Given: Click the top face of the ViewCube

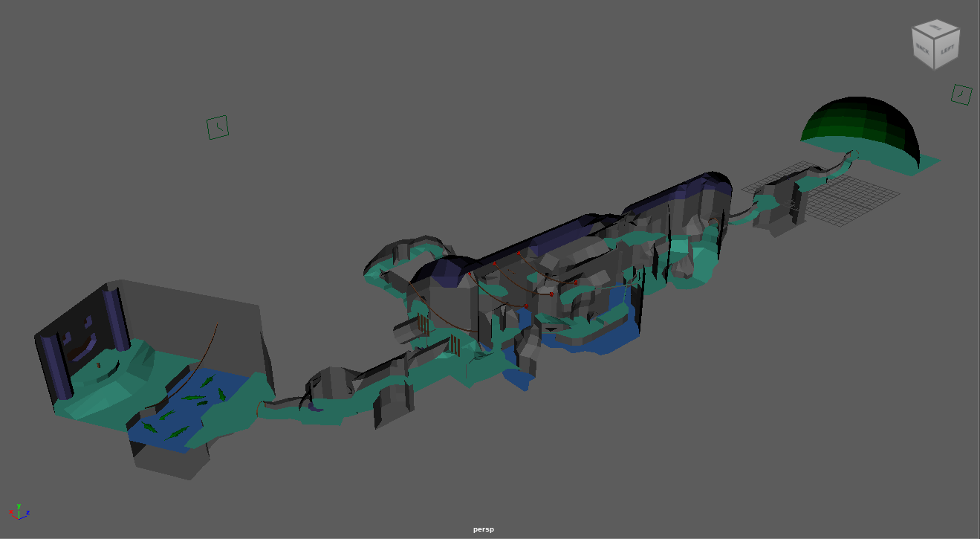Looking at the screenshot, I should (935, 29).
